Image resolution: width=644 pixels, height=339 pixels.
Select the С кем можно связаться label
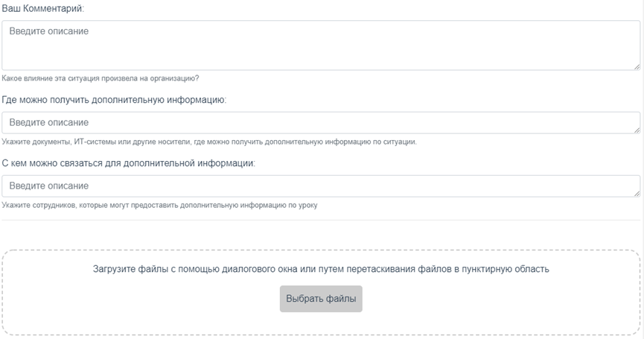coord(129,163)
